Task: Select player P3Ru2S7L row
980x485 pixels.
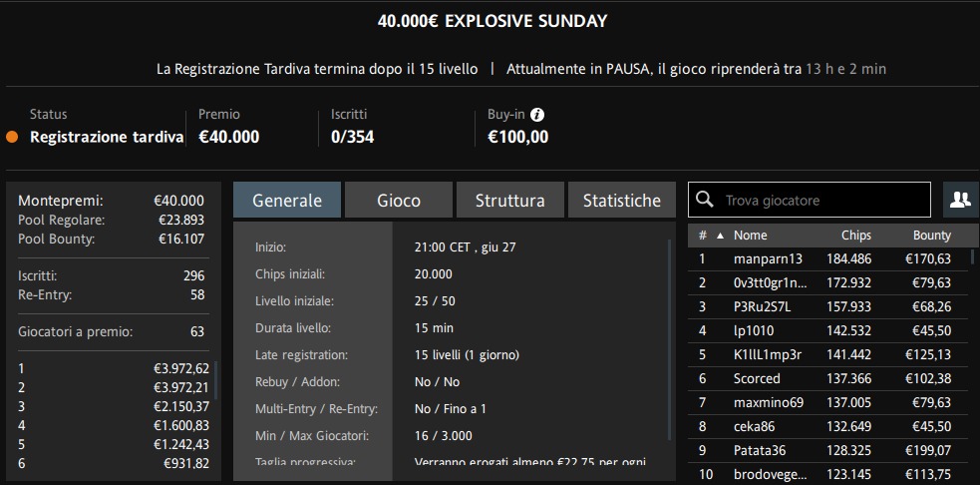Action: click(828, 306)
